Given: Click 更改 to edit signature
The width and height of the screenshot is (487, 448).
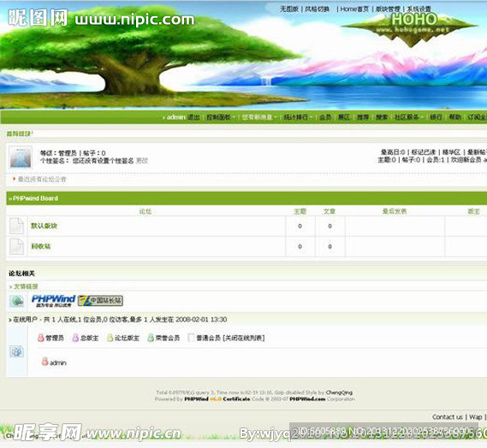Looking at the screenshot, I should click(142, 161).
